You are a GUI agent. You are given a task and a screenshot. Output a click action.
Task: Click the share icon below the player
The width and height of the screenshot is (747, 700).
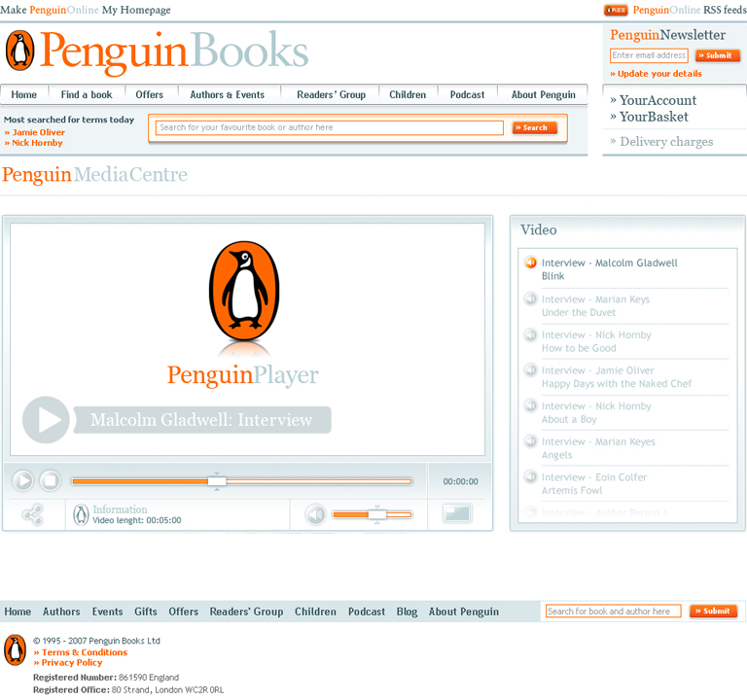pyautogui.click(x=32, y=514)
